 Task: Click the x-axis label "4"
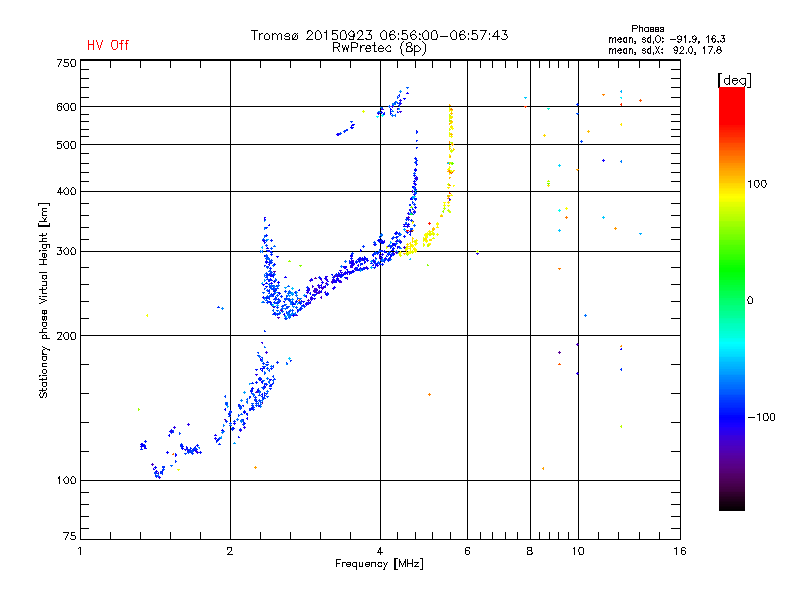[380, 551]
